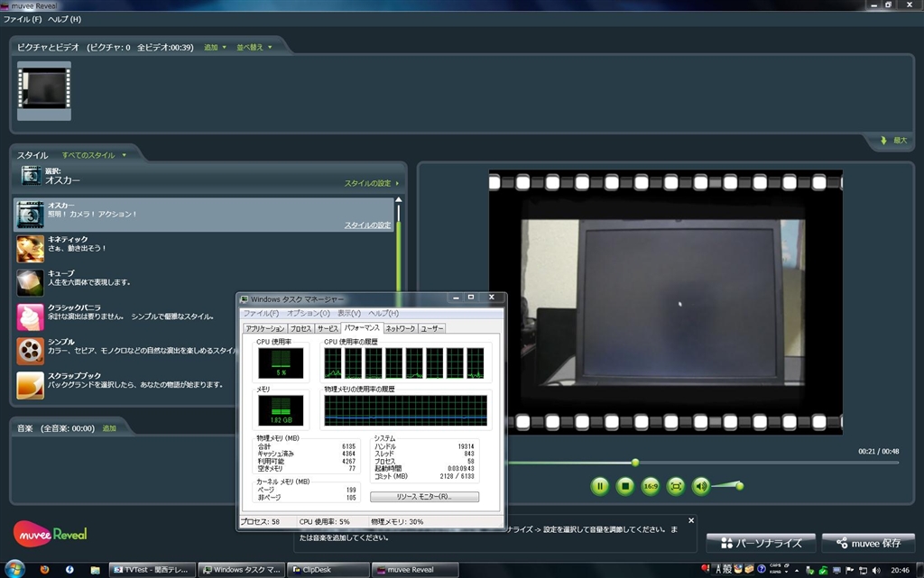The width and height of the screenshot is (924, 578).
Task: Switch to the サービス tab in Task Manager
Action: 328,328
